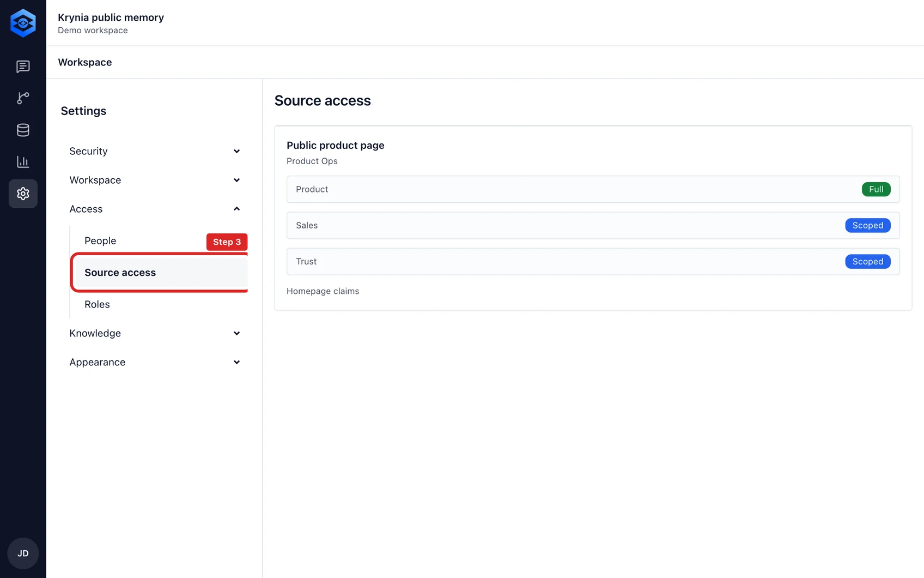Select the Product access row

(593, 189)
